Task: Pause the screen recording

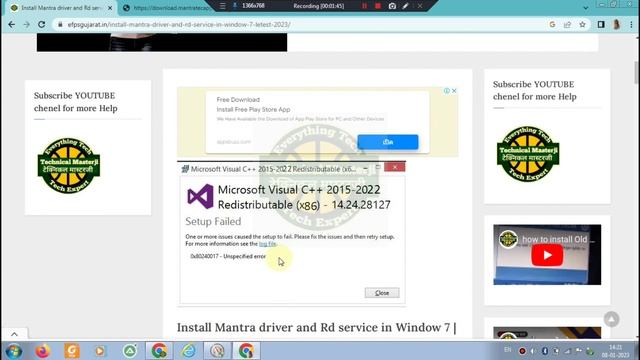Action: pyautogui.click(x=364, y=6)
